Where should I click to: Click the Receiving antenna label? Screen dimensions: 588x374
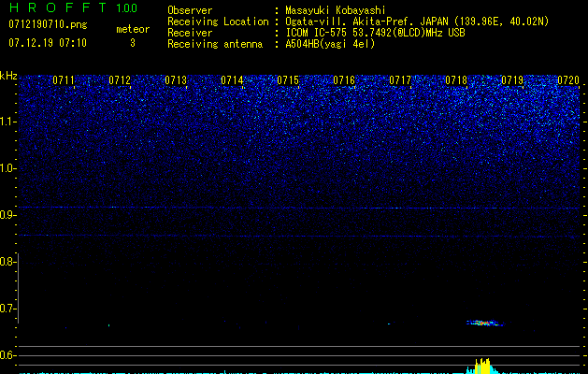click(215, 44)
